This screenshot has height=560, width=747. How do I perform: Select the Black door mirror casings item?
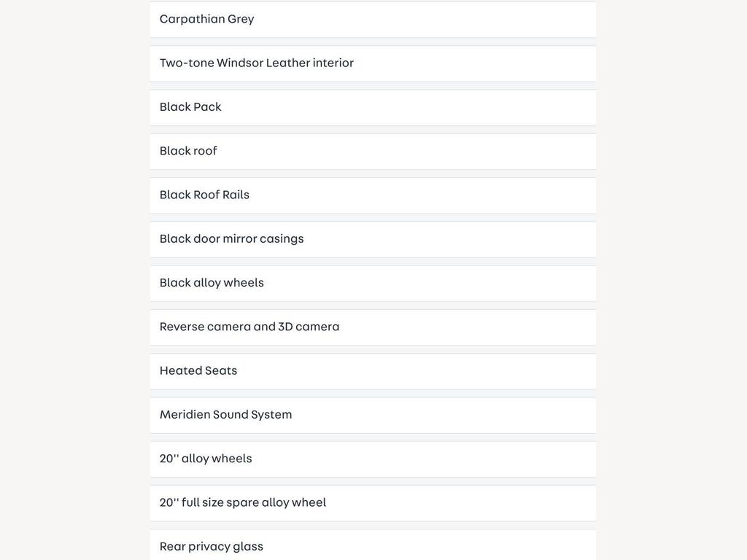[373, 239]
